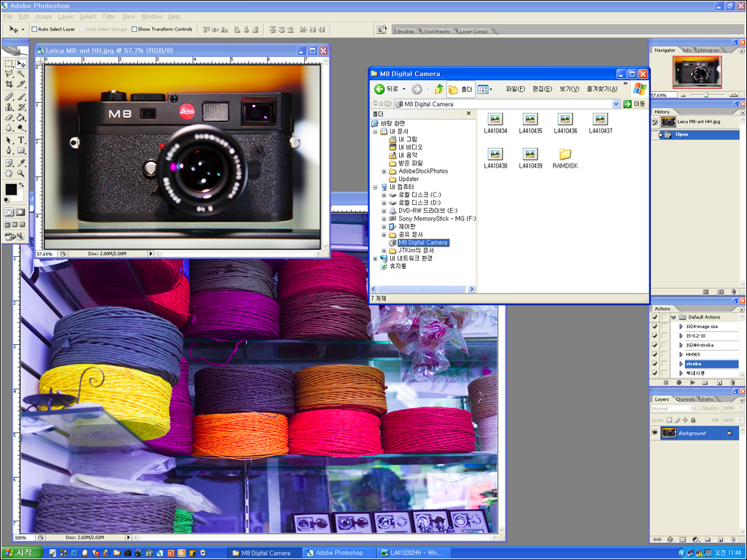Toggle checkmark for 15-0.2-10 action

point(654,335)
